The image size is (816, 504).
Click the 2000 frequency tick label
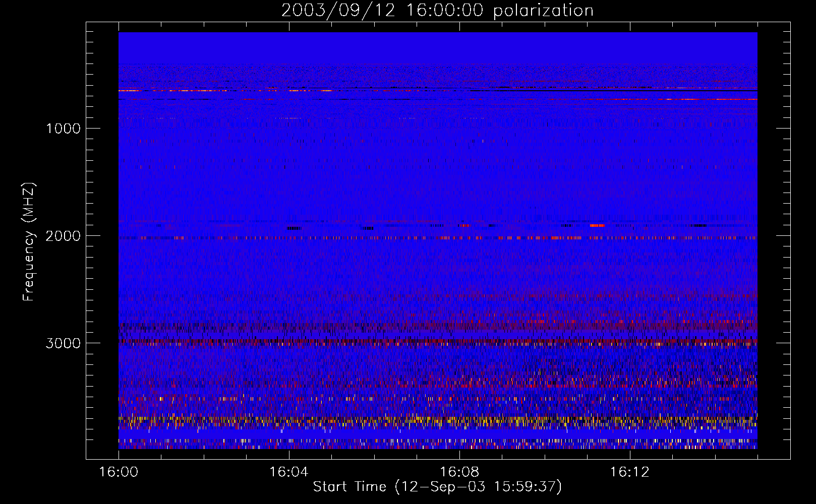click(63, 236)
